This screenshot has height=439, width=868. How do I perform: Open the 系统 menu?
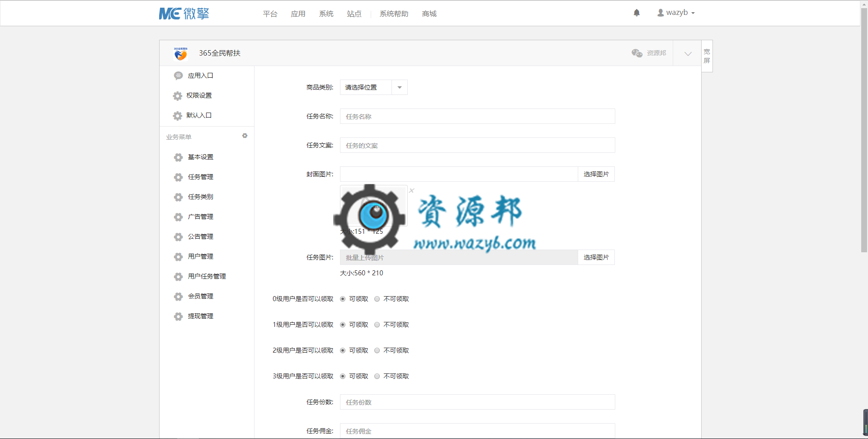pyautogui.click(x=326, y=14)
